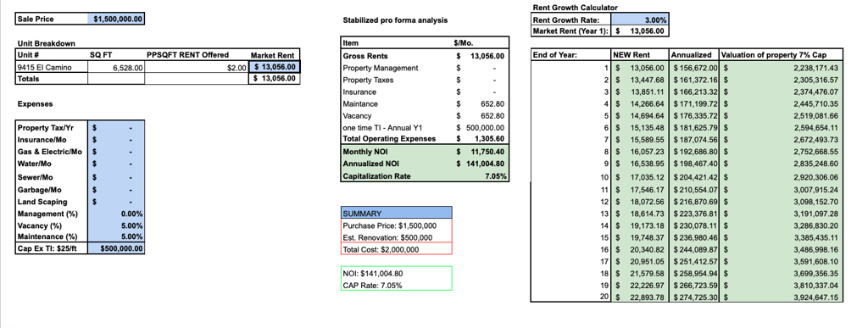Image resolution: width=868 pixels, height=328 pixels.
Task: Select the Total Cost: $2,000,000 box
Action: (x=397, y=249)
